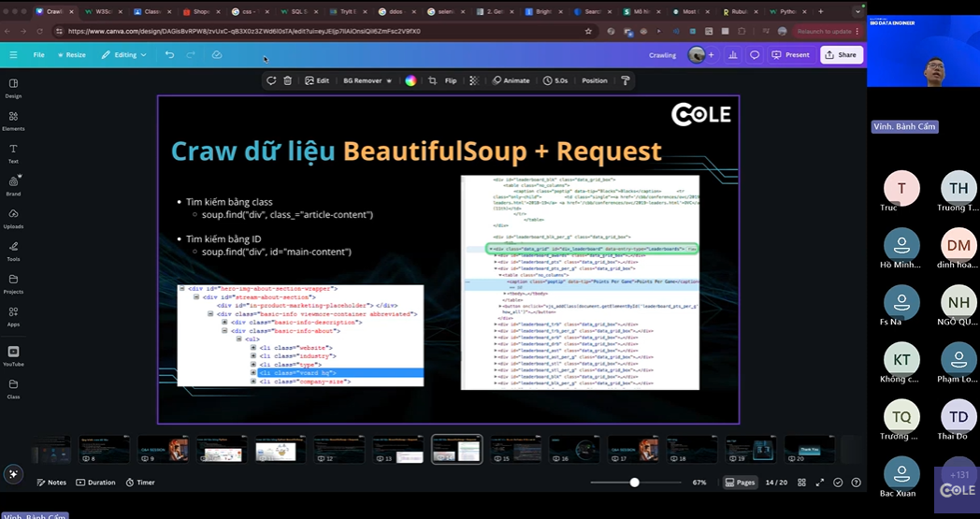
Task: Add a collaborator with the plus icon
Action: (x=712, y=55)
